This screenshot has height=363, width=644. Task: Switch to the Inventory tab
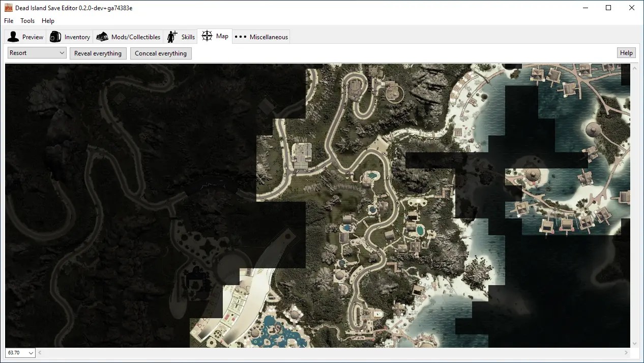coord(70,37)
